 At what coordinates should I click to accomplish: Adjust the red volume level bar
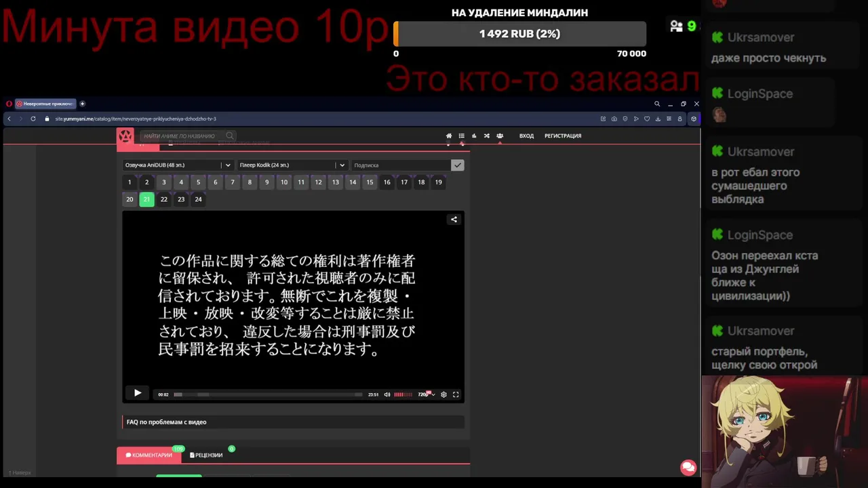pos(403,394)
